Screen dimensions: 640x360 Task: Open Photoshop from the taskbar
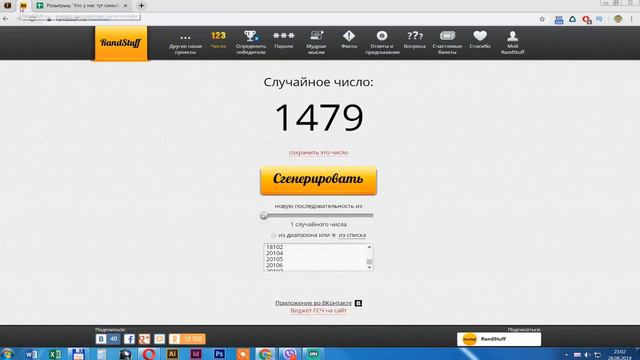click(x=219, y=354)
